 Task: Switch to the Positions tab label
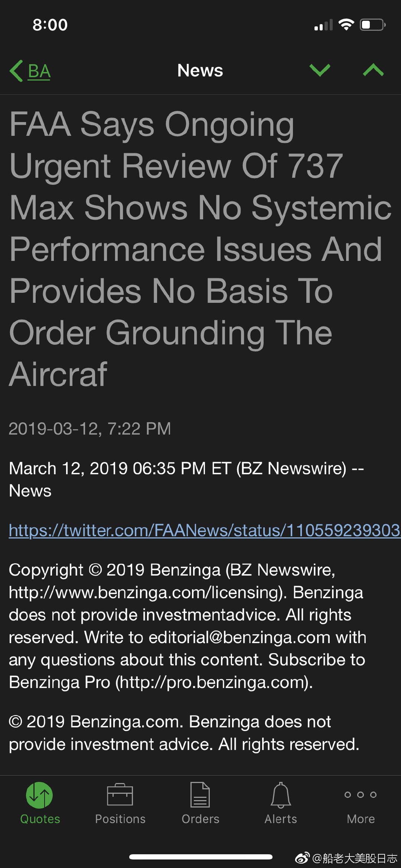120,819
